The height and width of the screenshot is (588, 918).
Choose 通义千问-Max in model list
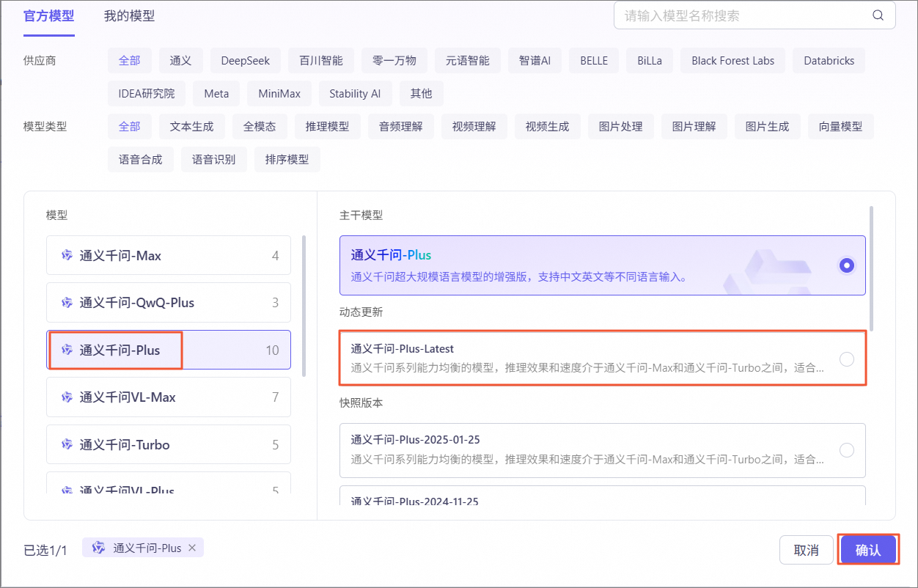[169, 256]
